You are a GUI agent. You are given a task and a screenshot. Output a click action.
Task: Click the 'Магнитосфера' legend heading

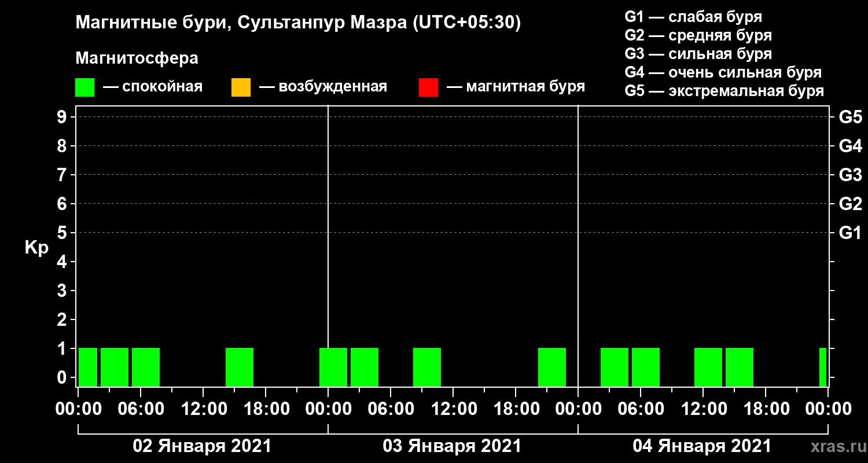tap(137, 58)
